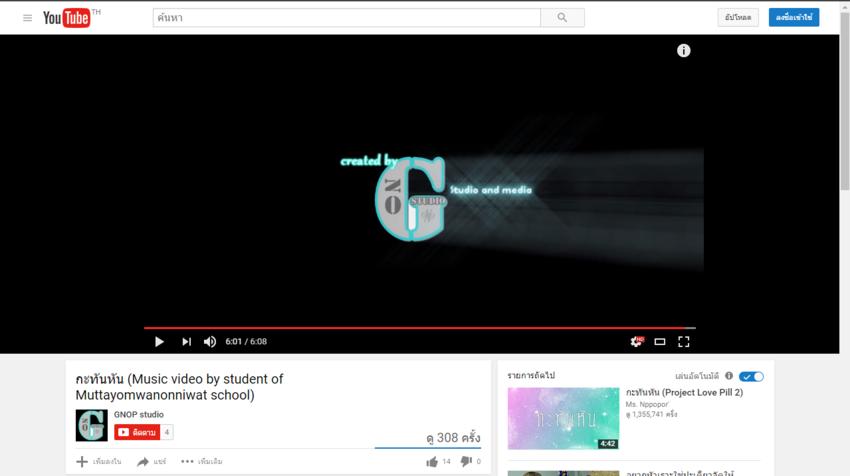Click the 308 view count
The height and width of the screenshot is (476, 850).
453,438
